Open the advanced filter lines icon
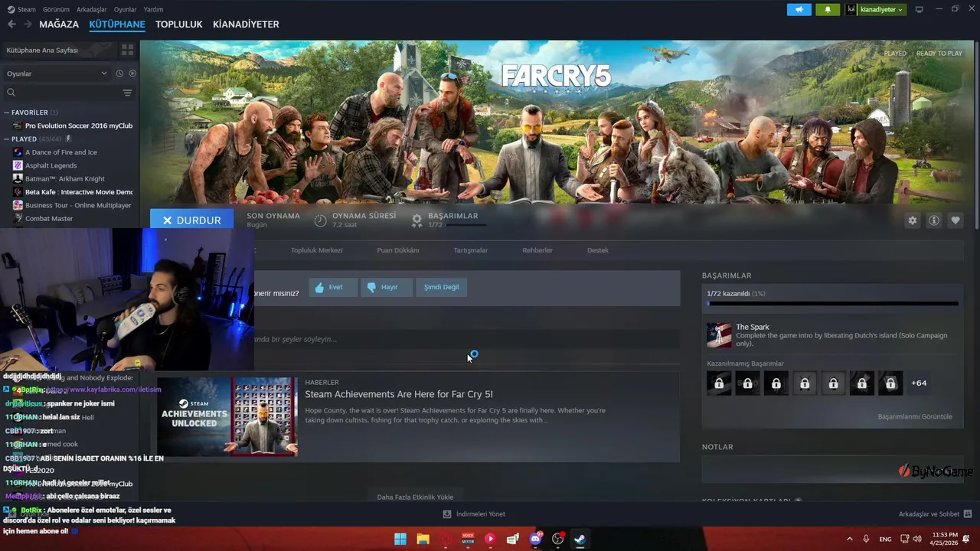This screenshot has height=551, width=980. coord(127,93)
